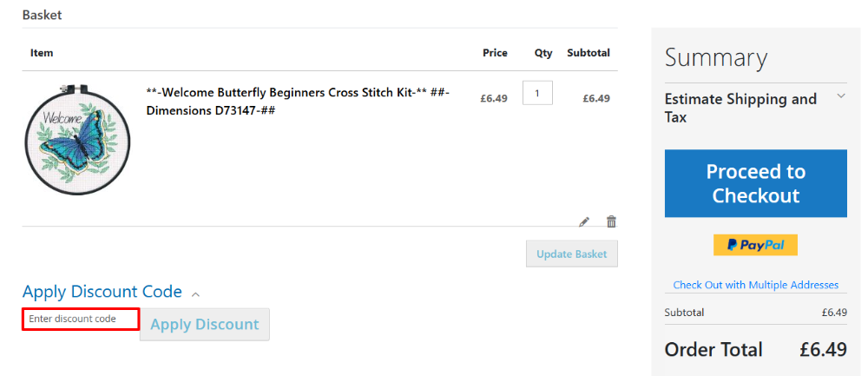Image resolution: width=868 pixels, height=376 pixels.
Task: Click the PayPal checkout button
Action: 755,245
